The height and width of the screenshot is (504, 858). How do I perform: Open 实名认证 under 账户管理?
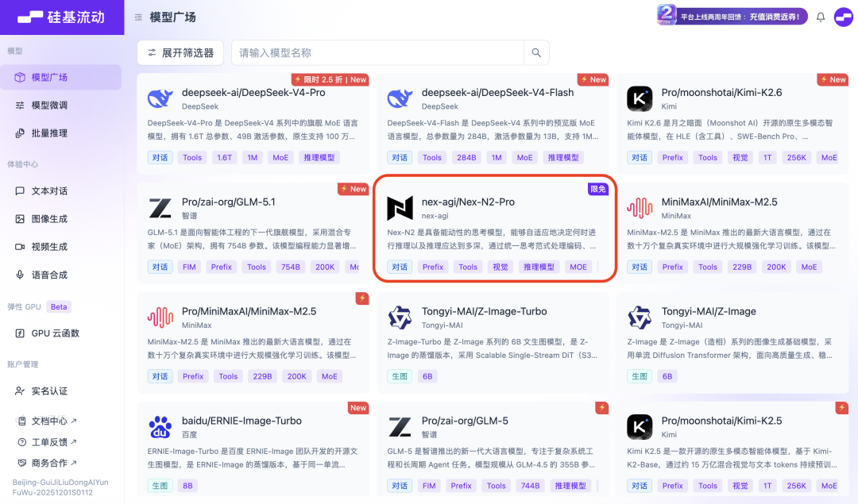pyautogui.click(x=61, y=391)
